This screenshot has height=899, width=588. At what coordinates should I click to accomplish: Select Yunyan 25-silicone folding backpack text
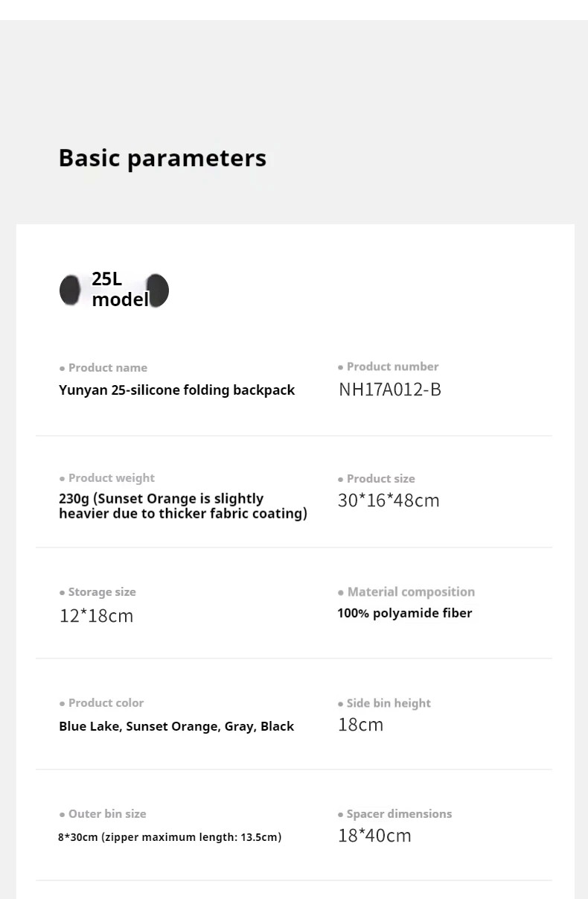pyautogui.click(x=177, y=390)
